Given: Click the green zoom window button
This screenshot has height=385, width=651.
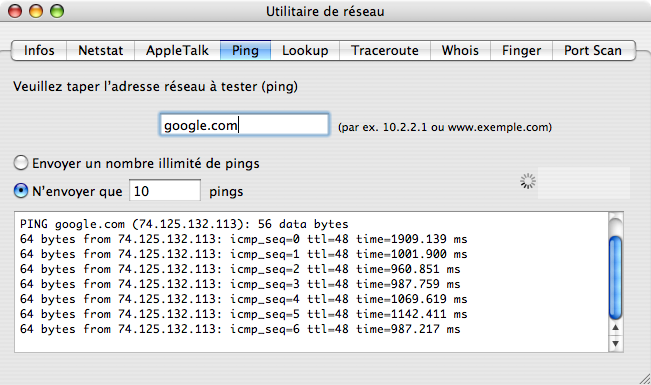Looking at the screenshot, I should click(57, 11).
